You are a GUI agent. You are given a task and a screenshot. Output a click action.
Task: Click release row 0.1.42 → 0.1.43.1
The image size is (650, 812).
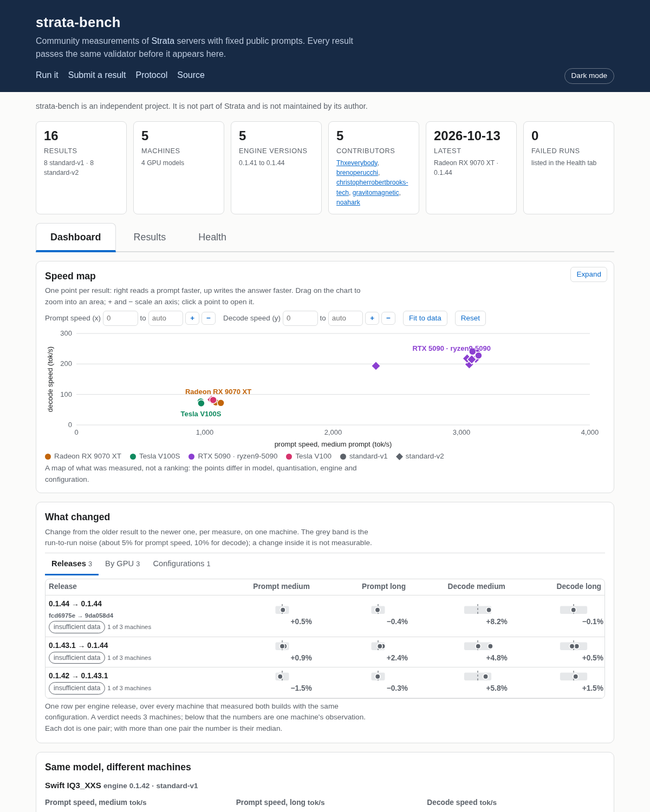[325, 683]
